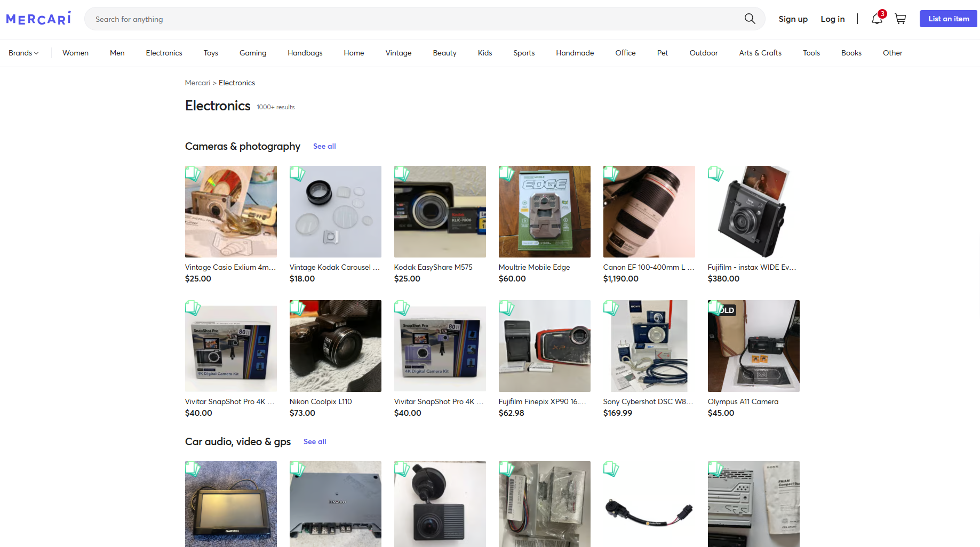The image size is (980, 547).
Task: Open the Arts & Crafts category
Action: (760, 53)
